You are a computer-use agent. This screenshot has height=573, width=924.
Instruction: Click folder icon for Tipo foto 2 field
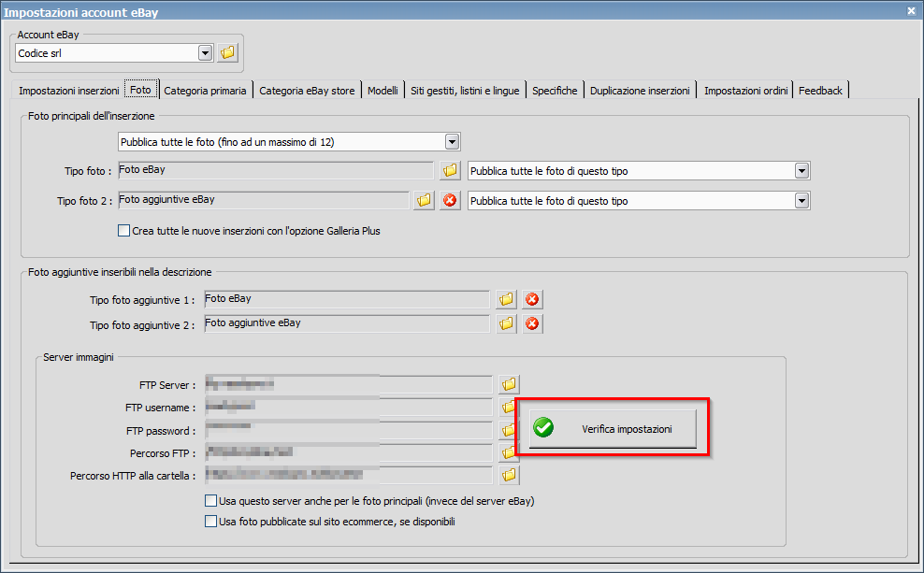pos(424,201)
